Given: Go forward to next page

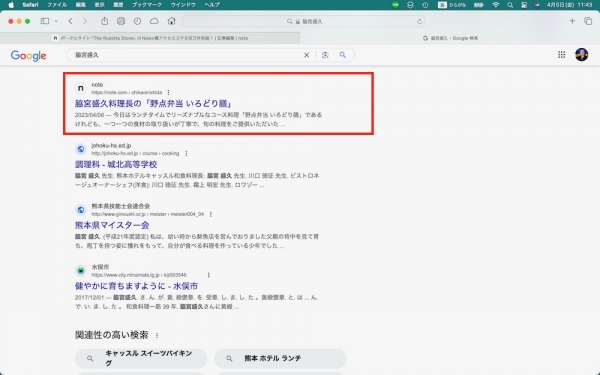Looking at the screenshot, I should pos(85,21).
